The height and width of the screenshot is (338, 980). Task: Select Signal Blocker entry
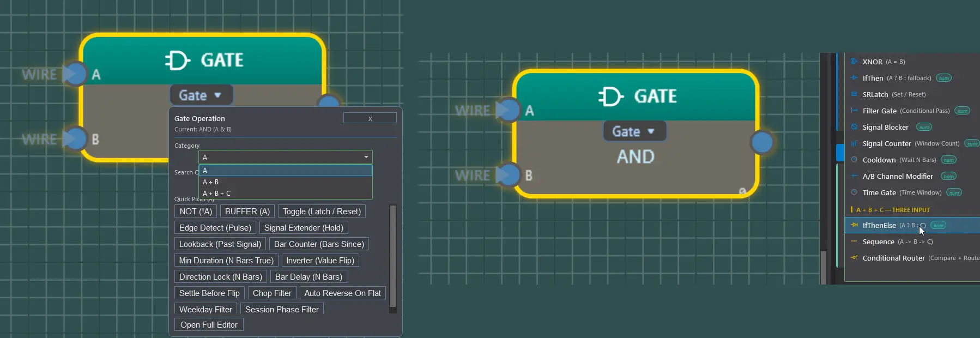912,127
